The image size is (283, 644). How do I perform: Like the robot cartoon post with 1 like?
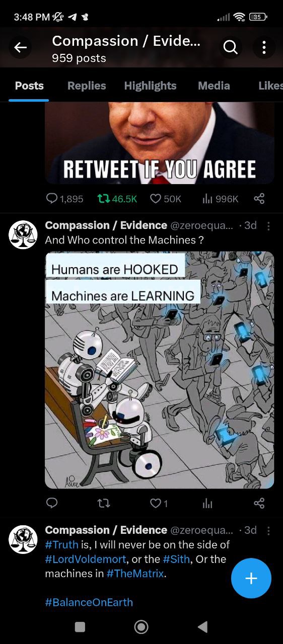point(156,503)
